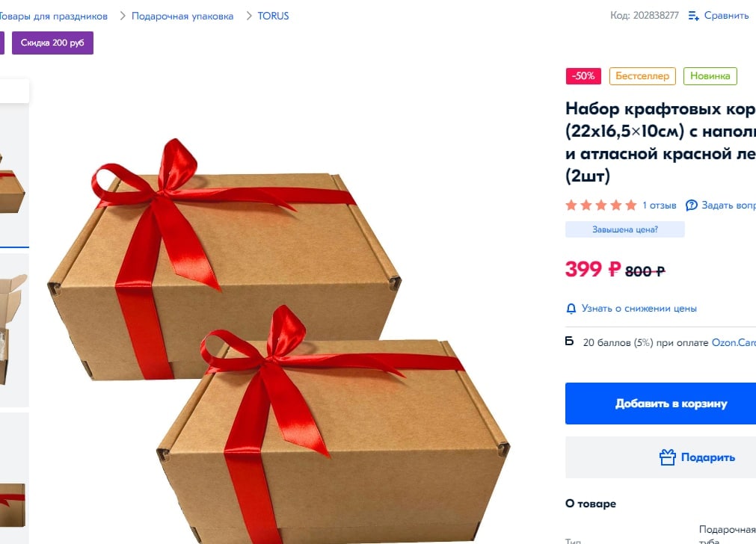The image size is (756, 544).
Task: Click the question bubble icon near Задать вопрос
Action: click(692, 205)
